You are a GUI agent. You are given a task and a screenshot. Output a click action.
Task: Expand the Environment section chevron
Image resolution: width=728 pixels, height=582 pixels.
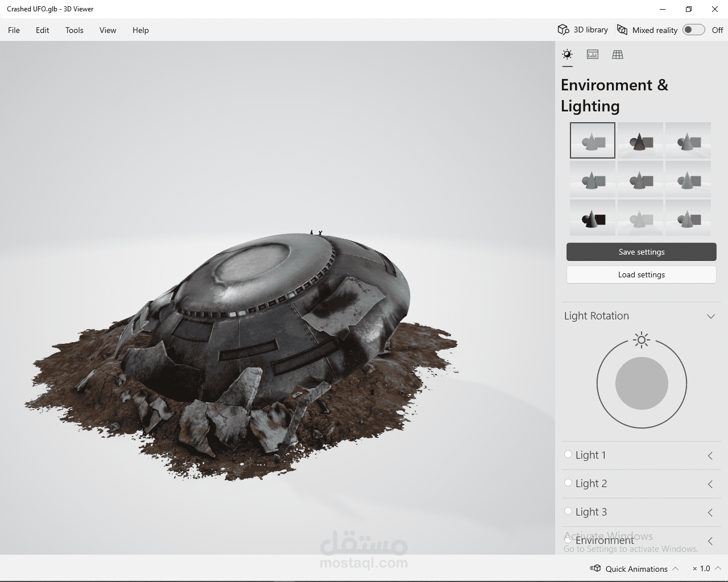710,541
